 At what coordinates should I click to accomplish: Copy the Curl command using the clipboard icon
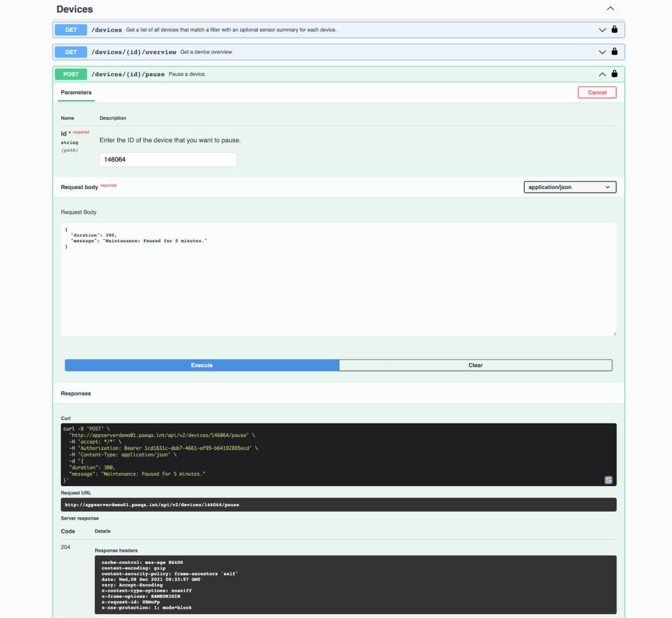(608, 480)
